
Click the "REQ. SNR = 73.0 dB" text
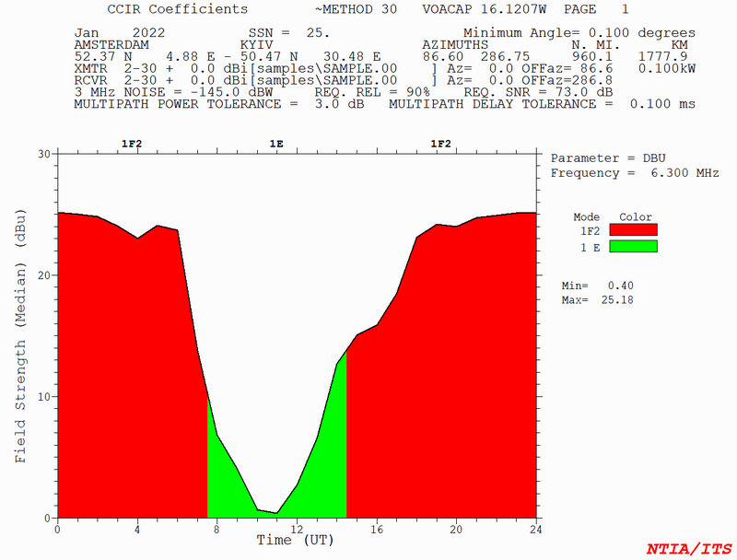(x=538, y=92)
